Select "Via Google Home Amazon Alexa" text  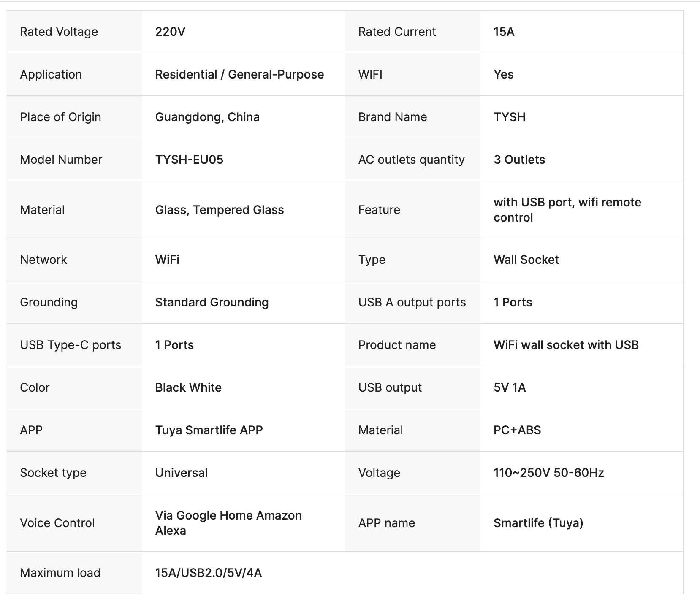(x=228, y=523)
